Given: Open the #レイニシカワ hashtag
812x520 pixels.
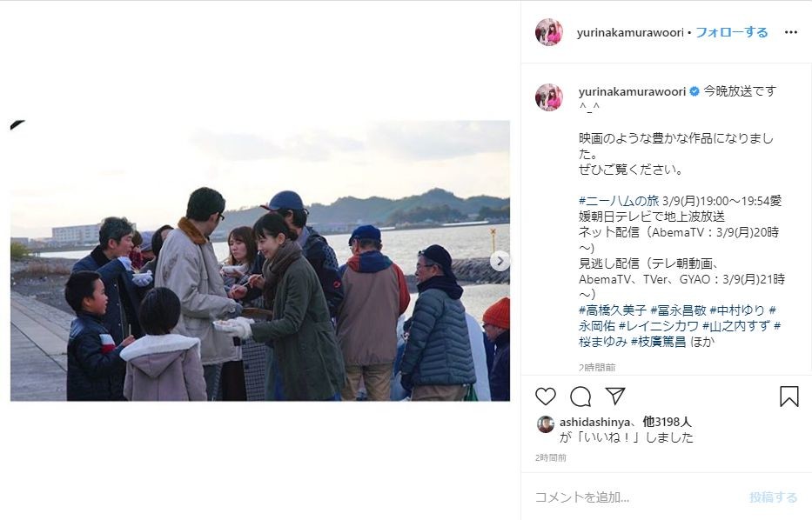Looking at the screenshot, I should tap(659, 325).
